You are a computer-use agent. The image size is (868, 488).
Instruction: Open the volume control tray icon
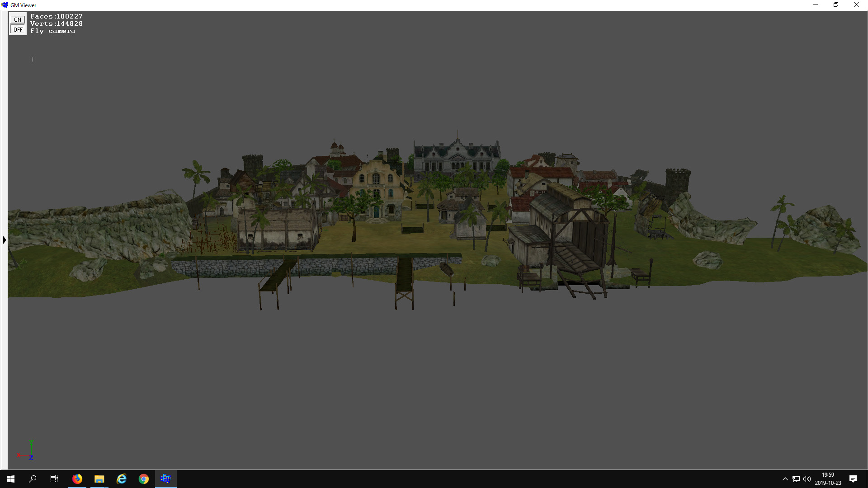pos(807,479)
